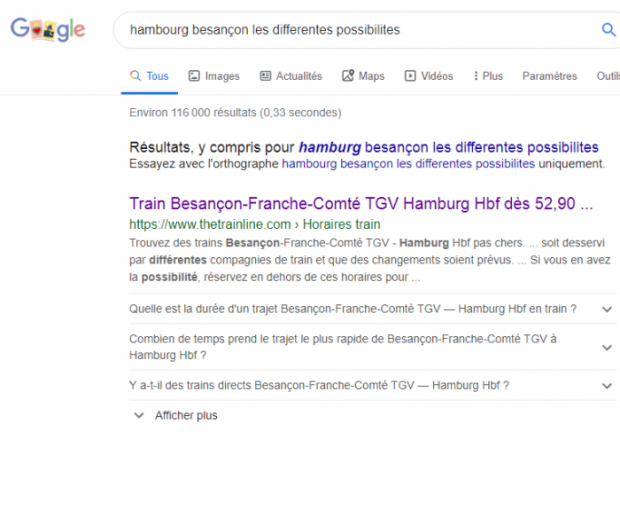Click the Images tab picture icon
The image size is (620, 517).
(x=194, y=75)
